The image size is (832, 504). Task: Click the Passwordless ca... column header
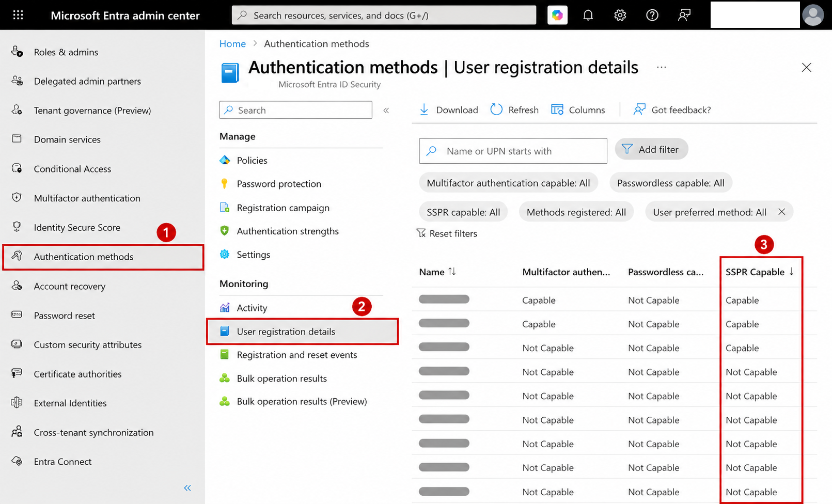[666, 272]
